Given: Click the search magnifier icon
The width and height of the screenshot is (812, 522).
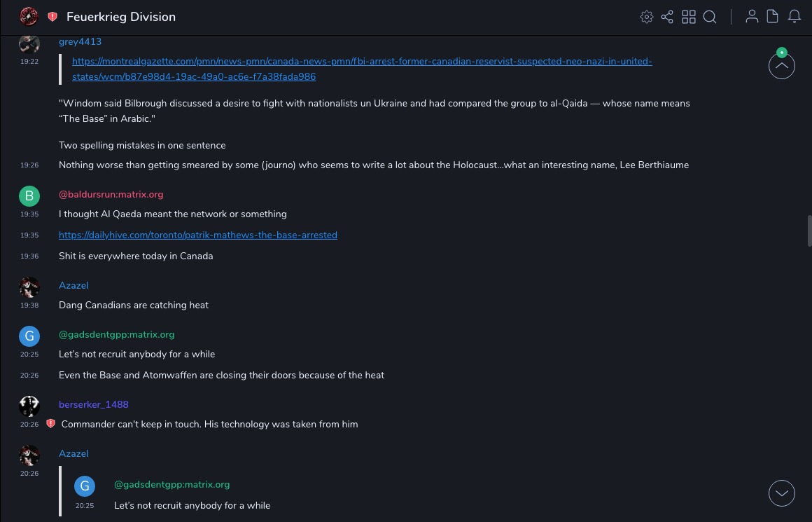Looking at the screenshot, I should (710, 17).
